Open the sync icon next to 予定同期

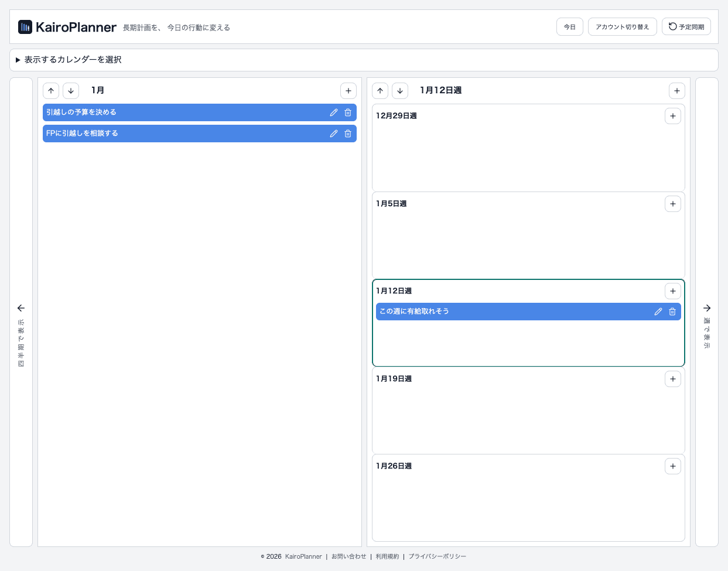point(672,26)
